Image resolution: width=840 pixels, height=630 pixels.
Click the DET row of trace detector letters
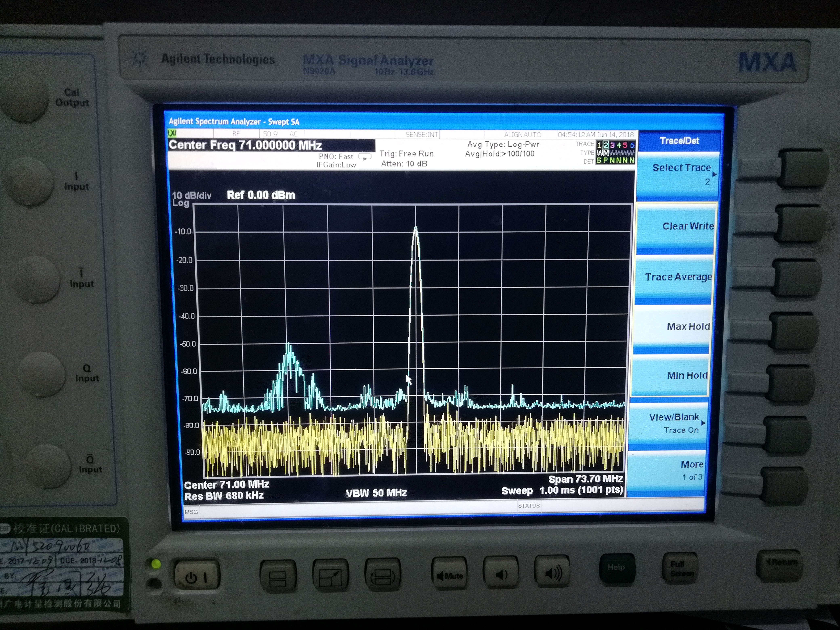(615, 161)
